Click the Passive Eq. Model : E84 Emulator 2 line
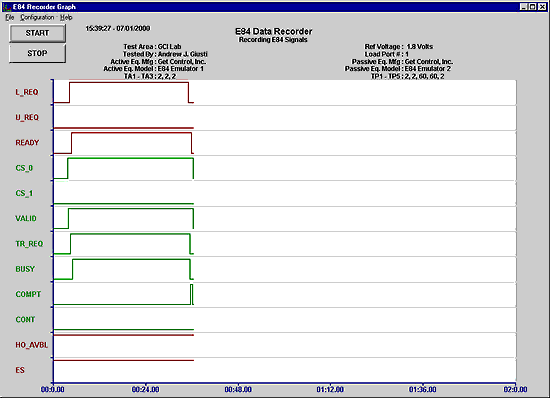 point(398,69)
